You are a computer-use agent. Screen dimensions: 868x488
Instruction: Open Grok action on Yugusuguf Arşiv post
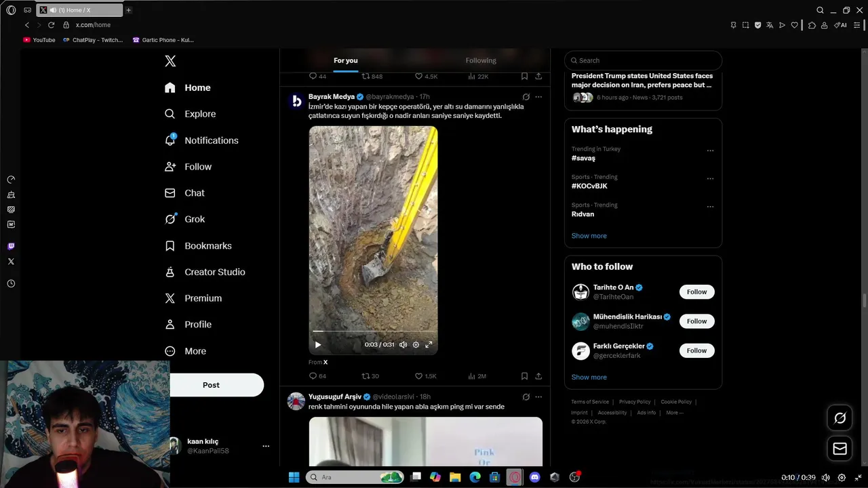526,396
